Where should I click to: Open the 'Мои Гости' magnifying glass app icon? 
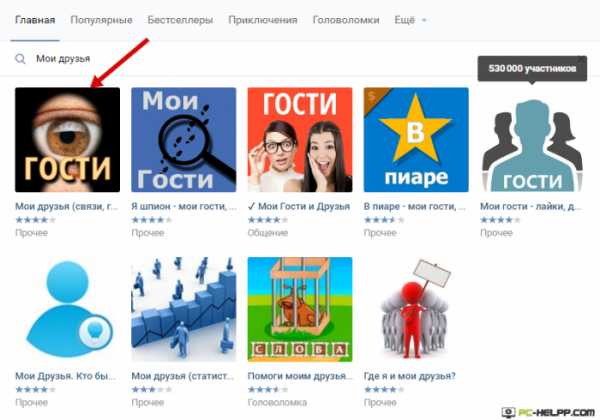click(184, 140)
